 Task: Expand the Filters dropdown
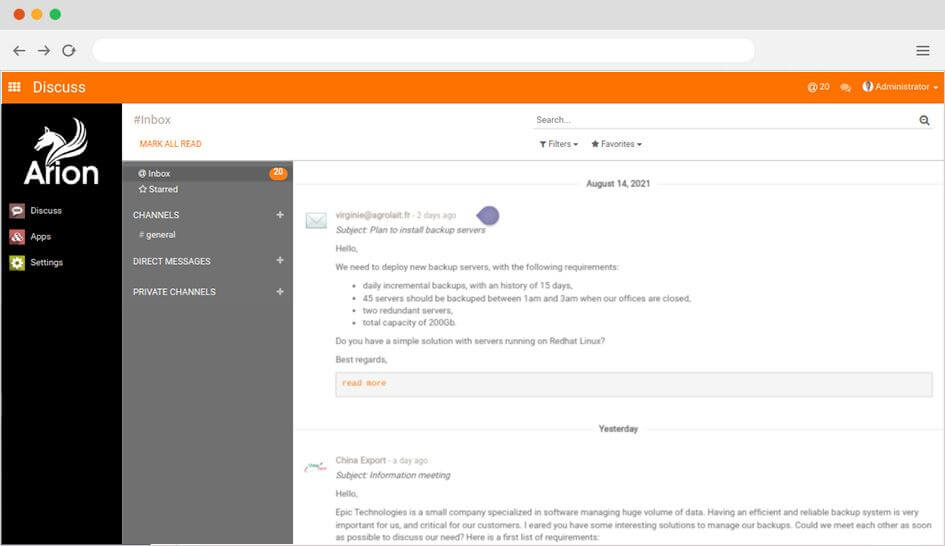(559, 144)
